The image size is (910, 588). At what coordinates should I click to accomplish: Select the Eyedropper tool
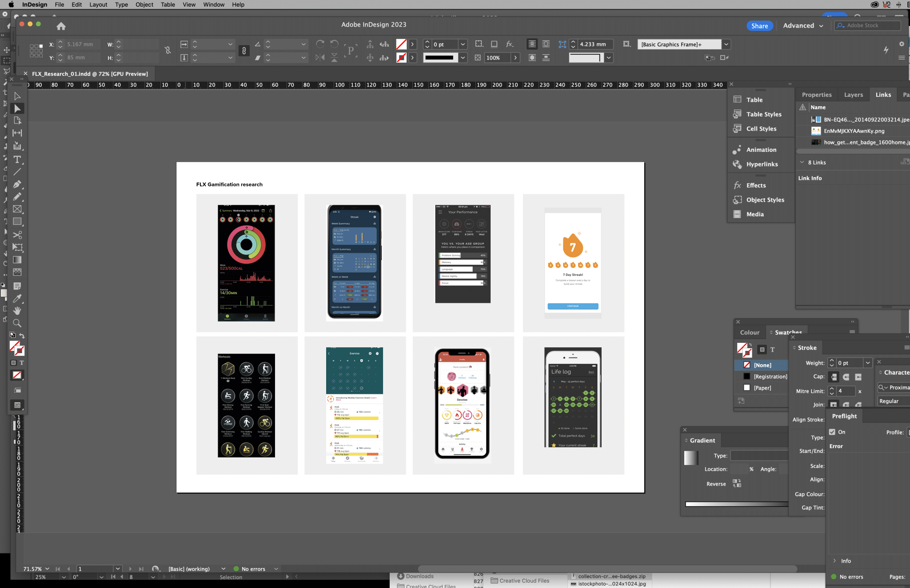(x=17, y=298)
